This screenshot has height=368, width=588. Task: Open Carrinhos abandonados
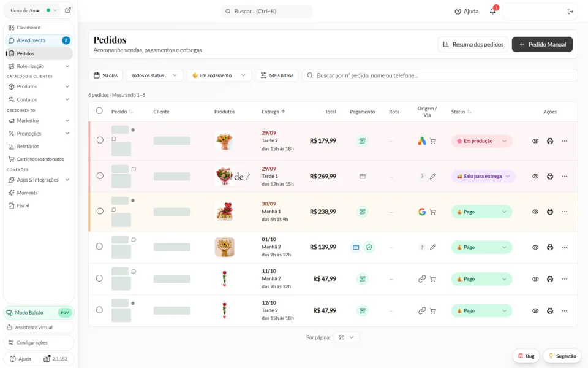39,159
